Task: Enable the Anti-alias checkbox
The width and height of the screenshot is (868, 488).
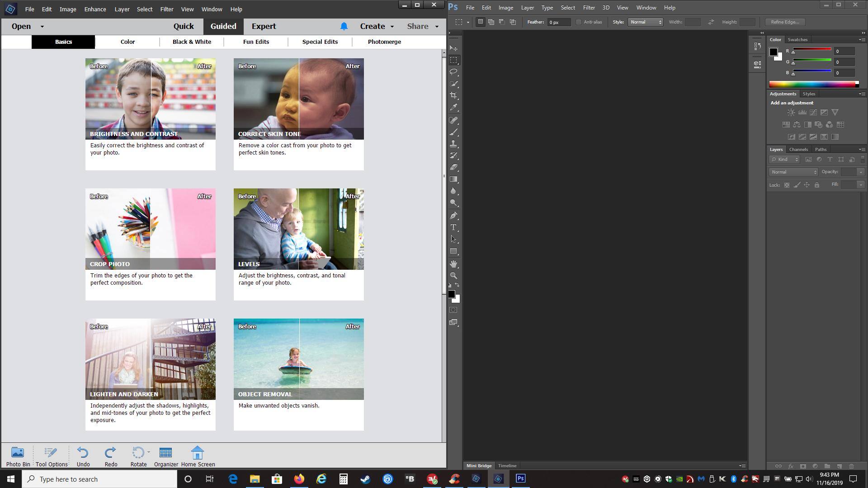Action: (579, 22)
